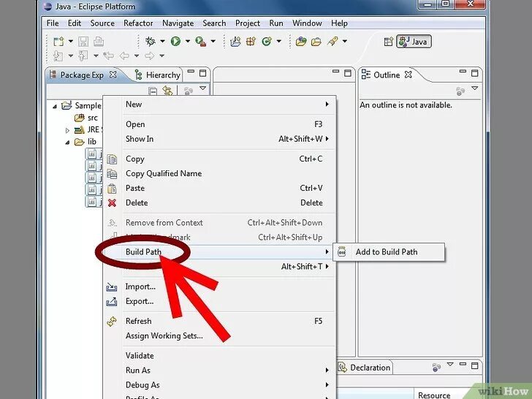The height and width of the screenshot is (399, 532).
Task: Click Add to Build Path
Action: coord(389,251)
